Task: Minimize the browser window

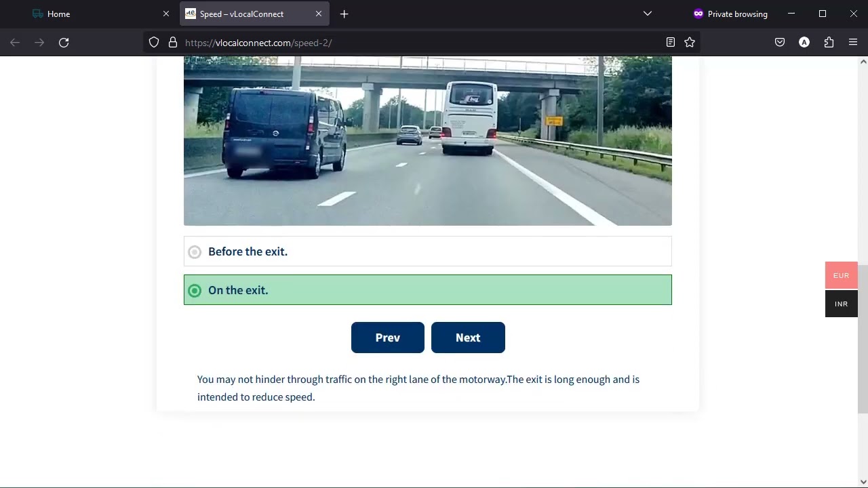Action: 791,14
